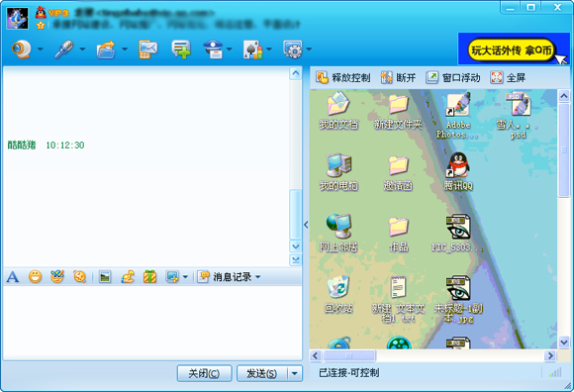The image size is (574, 392).
Task: Click 释放控制 to release remote control
Action: coord(343,77)
